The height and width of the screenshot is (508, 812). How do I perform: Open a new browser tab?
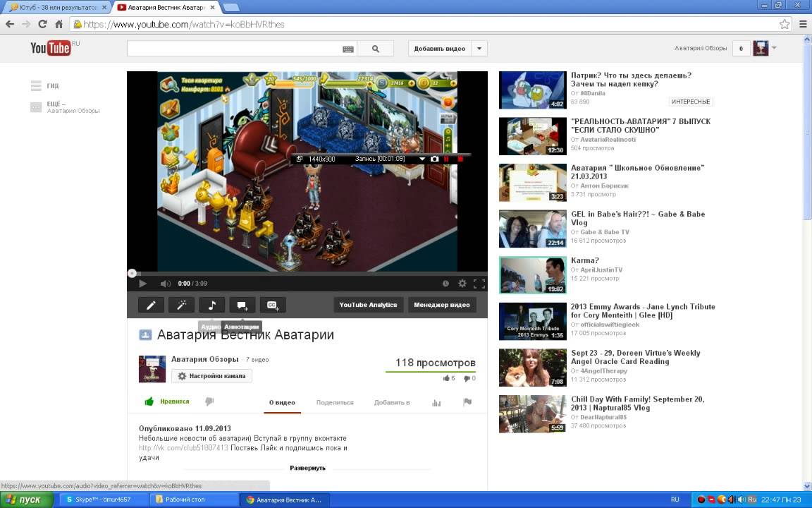coord(230,8)
